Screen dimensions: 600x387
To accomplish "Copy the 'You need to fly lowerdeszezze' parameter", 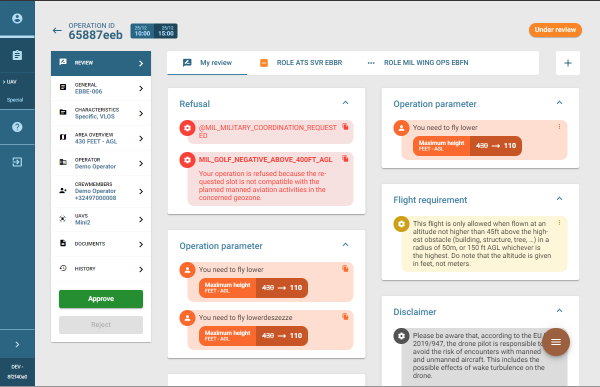I will coord(345,317).
